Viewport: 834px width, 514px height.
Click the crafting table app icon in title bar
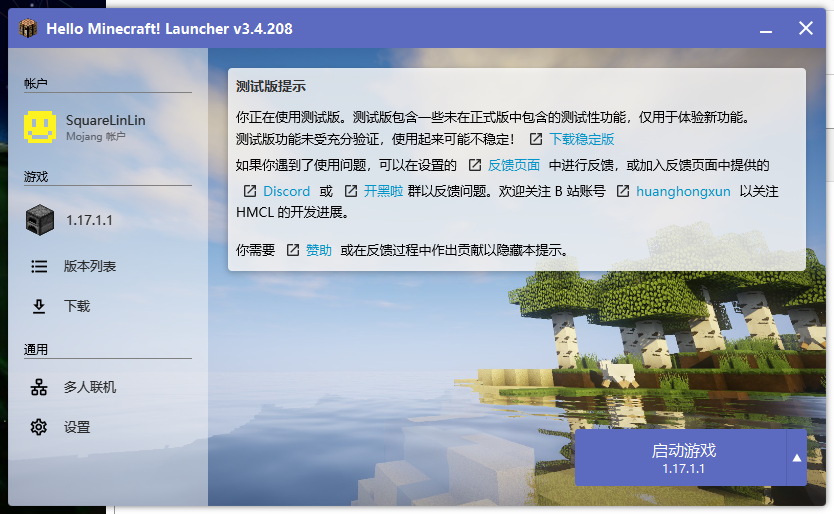[28, 28]
